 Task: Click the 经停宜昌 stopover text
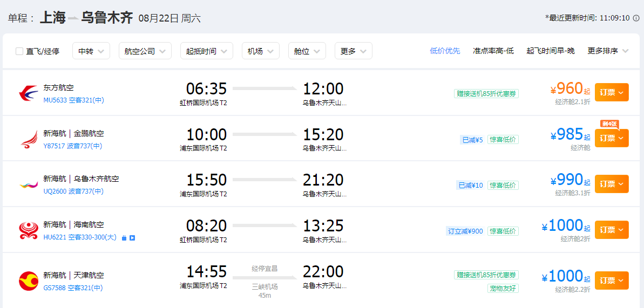point(265,269)
